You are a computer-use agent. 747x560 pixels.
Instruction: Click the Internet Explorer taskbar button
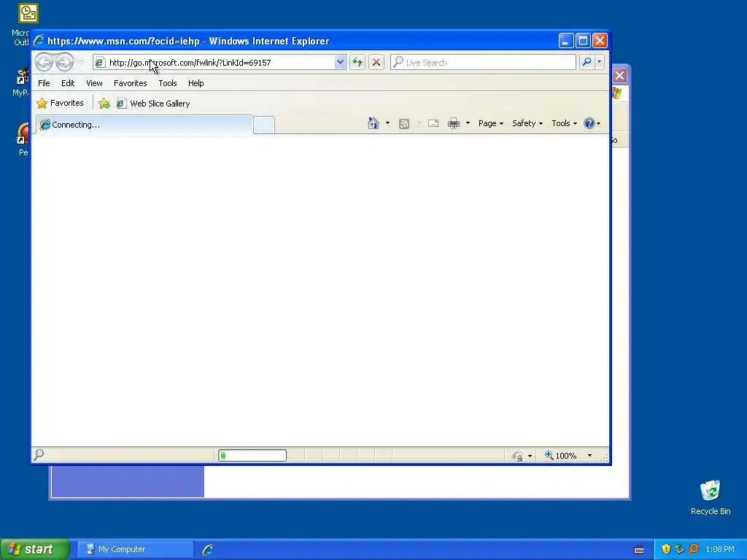[208, 549]
